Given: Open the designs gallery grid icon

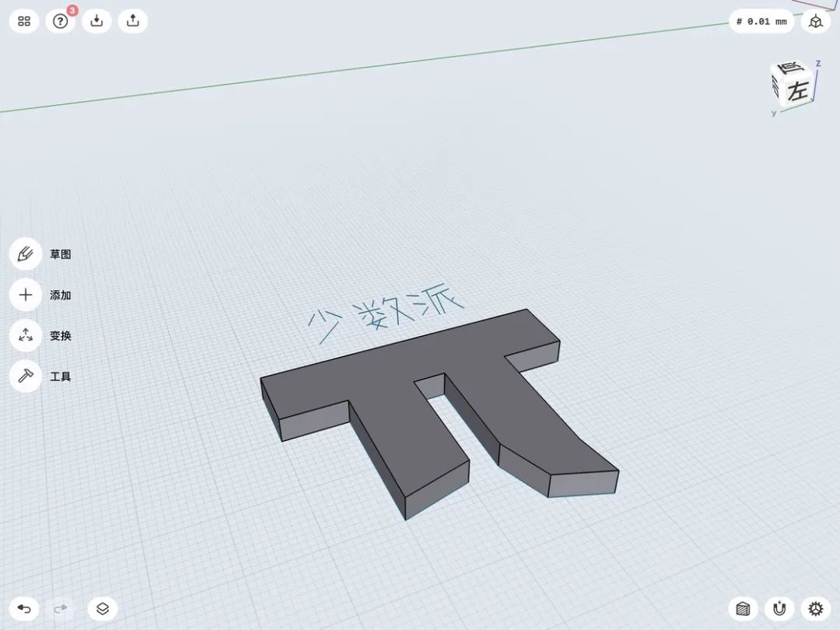Looking at the screenshot, I should tap(24, 22).
